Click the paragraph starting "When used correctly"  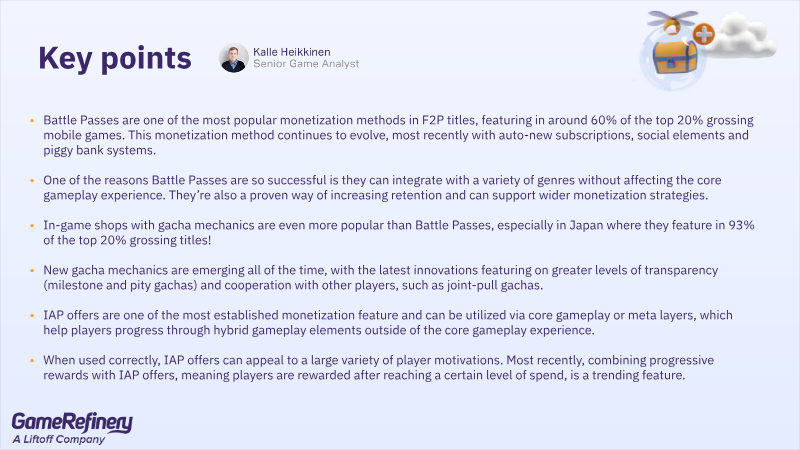(x=400, y=366)
